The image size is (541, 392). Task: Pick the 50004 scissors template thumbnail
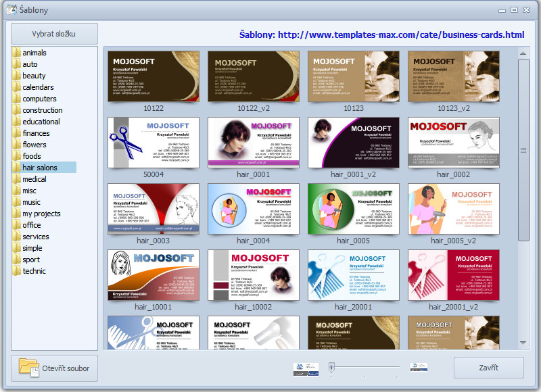pyautogui.click(x=154, y=142)
